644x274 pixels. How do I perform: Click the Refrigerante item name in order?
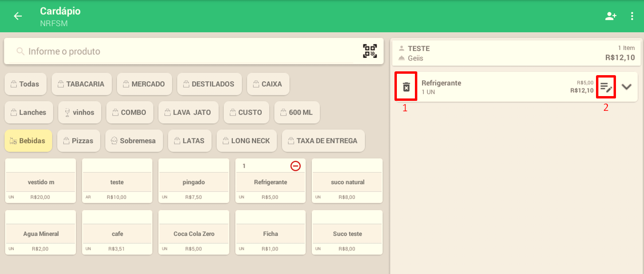tap(441, 83)
